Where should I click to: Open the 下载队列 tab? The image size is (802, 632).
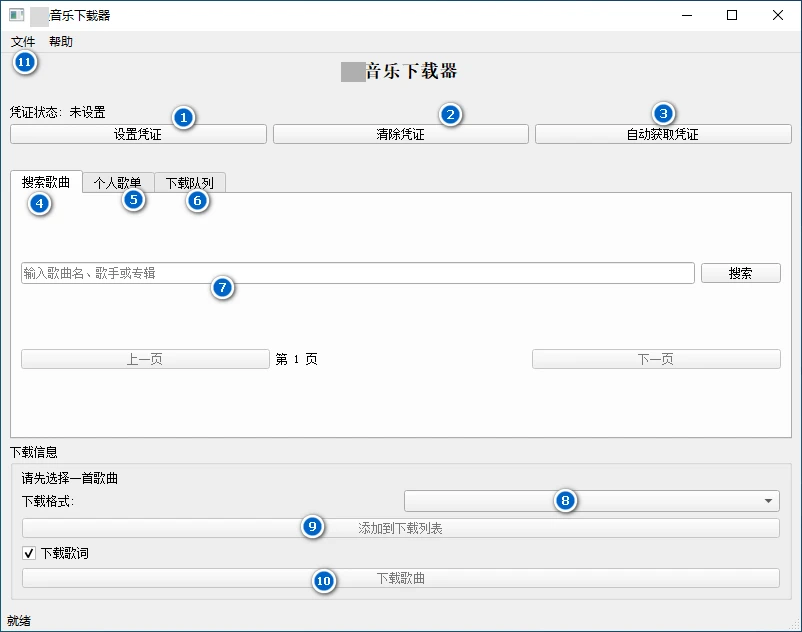coord(190,183)
